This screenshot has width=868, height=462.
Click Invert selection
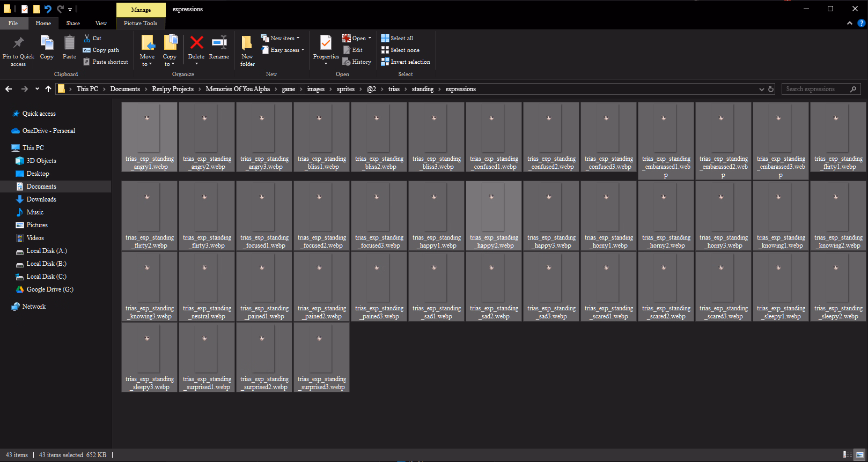coord(406,62)
